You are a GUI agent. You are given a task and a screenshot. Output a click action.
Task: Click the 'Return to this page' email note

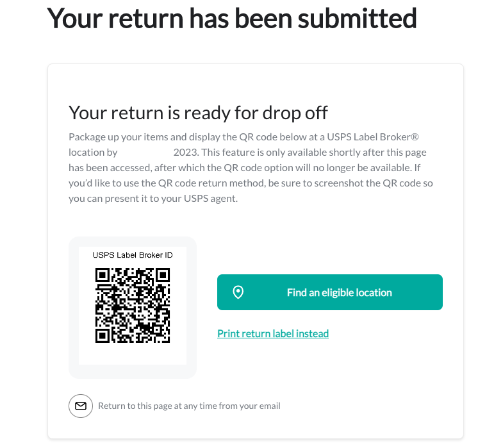189,406
